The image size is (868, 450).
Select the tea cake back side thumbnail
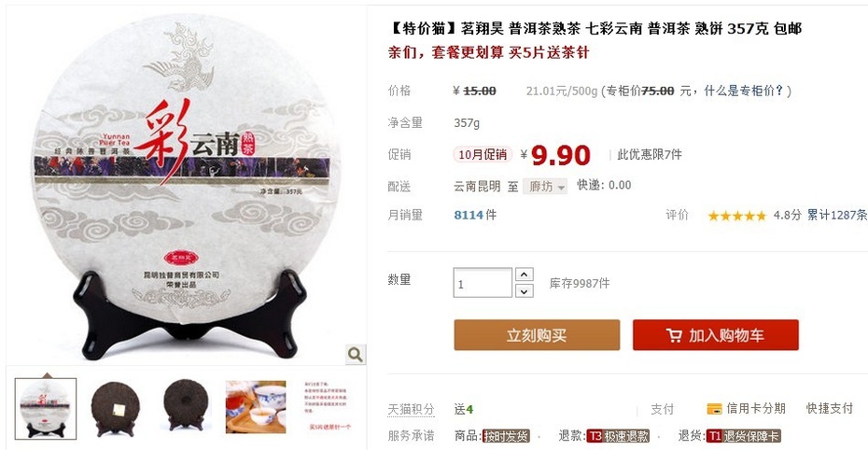pos(187,407)
